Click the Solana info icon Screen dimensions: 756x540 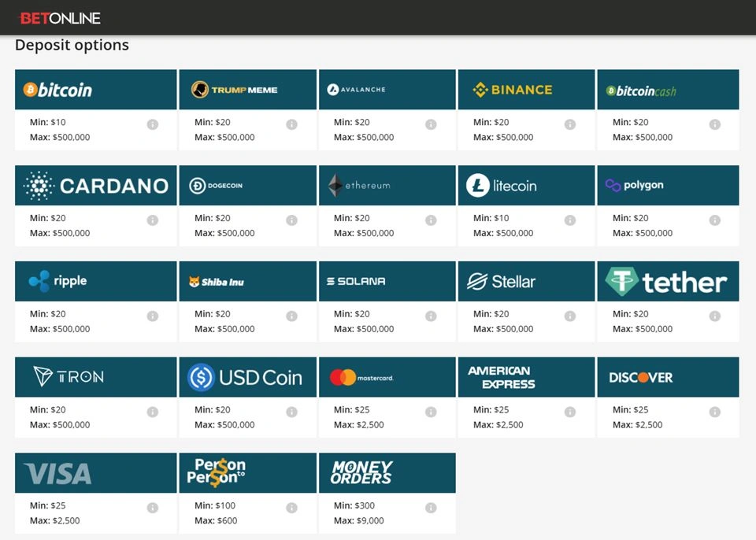pyautogui.click(x=431, y=316)
